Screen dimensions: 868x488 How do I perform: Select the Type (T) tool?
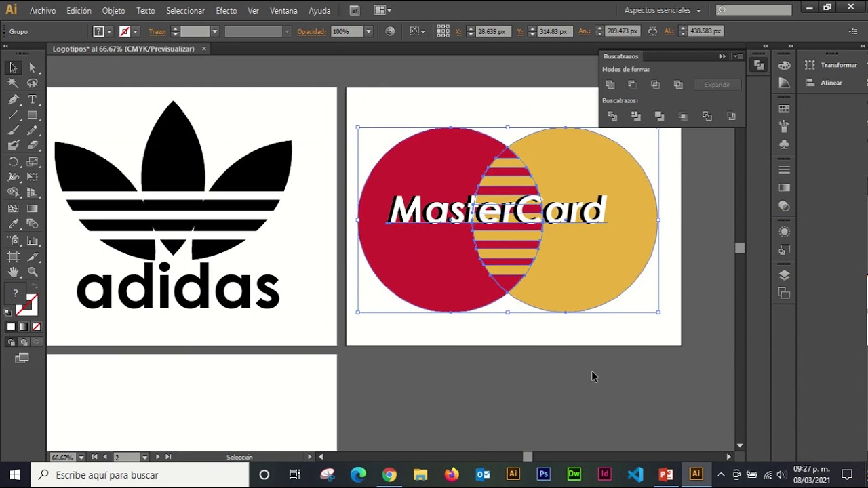click(32, 100)
